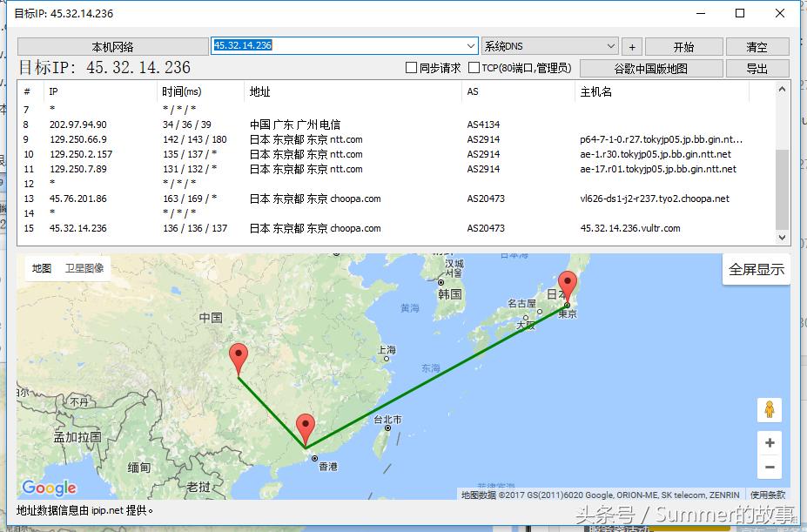The height and width of the screenshot is (532, 807).
Task: Click the + button beside the DNS selector
Action: (631, 45)
